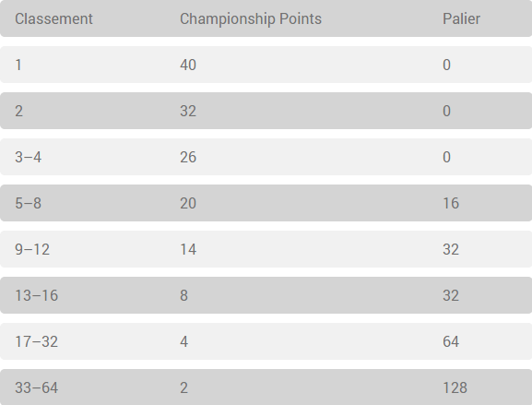The width and height of the screenshot is (532, 405).
Task: Click the palier value 64
Action: [451, 341]
